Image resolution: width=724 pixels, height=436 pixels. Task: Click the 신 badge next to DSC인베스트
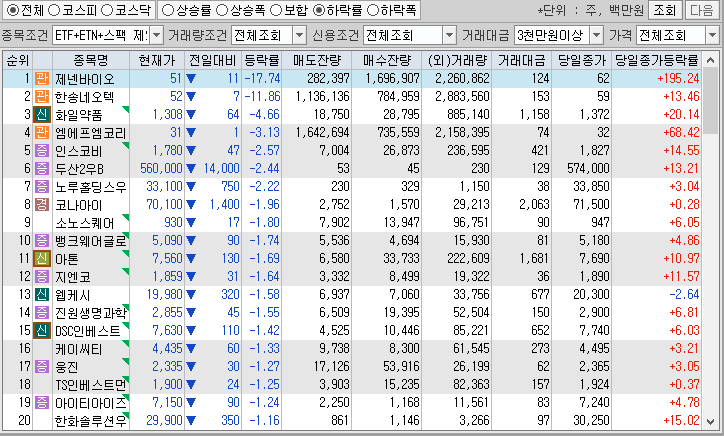pyautogui.click(x=42, y=331)
